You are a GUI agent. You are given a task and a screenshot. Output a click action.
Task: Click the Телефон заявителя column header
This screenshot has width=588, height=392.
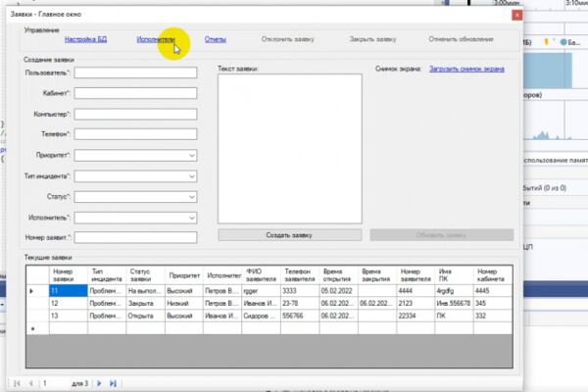[x=300, y=275]
